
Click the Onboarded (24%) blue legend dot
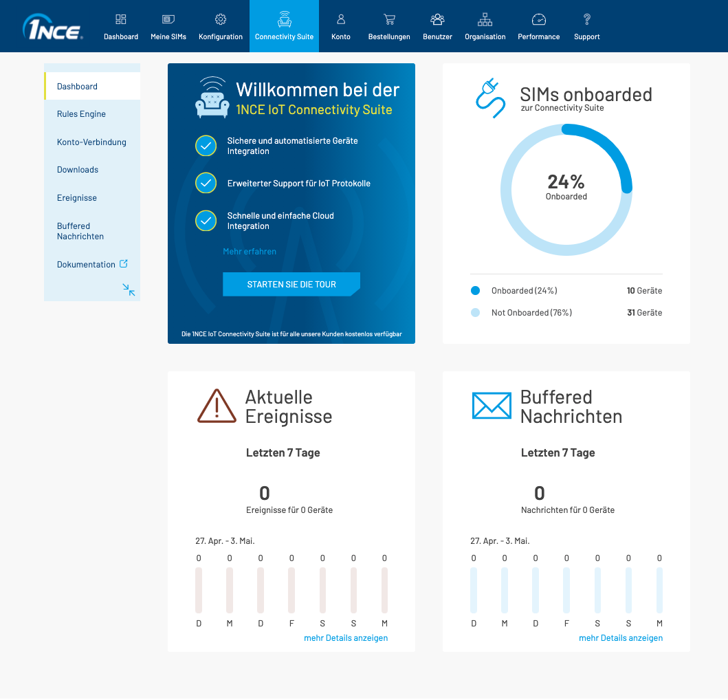[x=475, y=291]
